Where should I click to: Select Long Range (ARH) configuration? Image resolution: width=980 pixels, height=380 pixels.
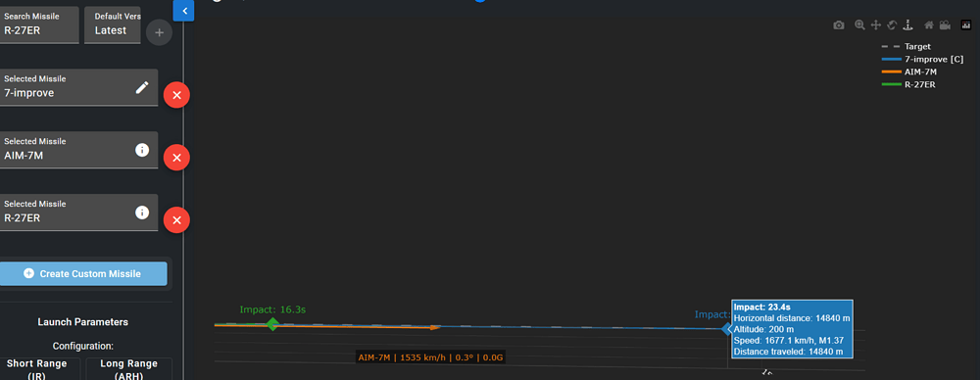[128, 369]
